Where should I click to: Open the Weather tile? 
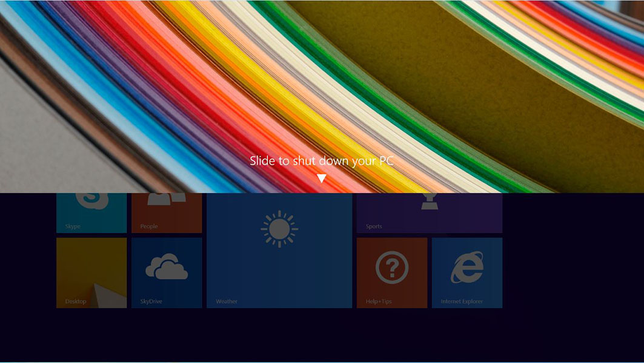tap(279, 250)
